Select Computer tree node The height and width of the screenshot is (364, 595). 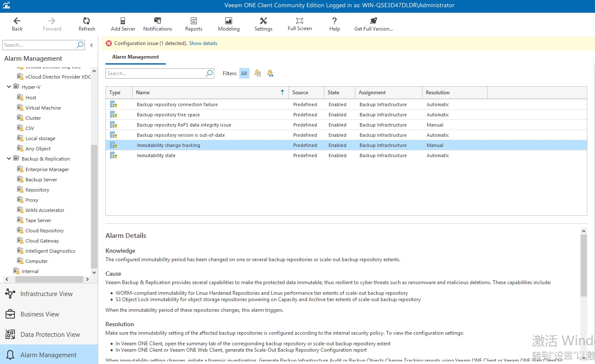click(x=36, y=261)
